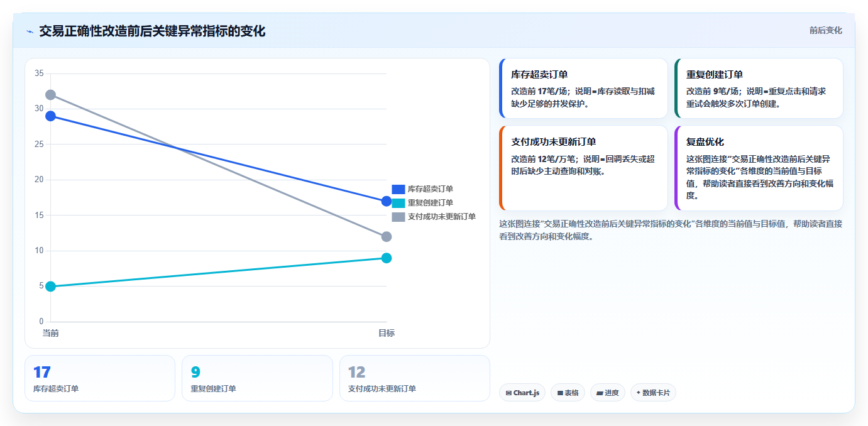The width and height of the screenshot is (868, 426).
Task: Toggle 支付成功未更新订单 gray legend swatch
Action: tap(398, 217)
